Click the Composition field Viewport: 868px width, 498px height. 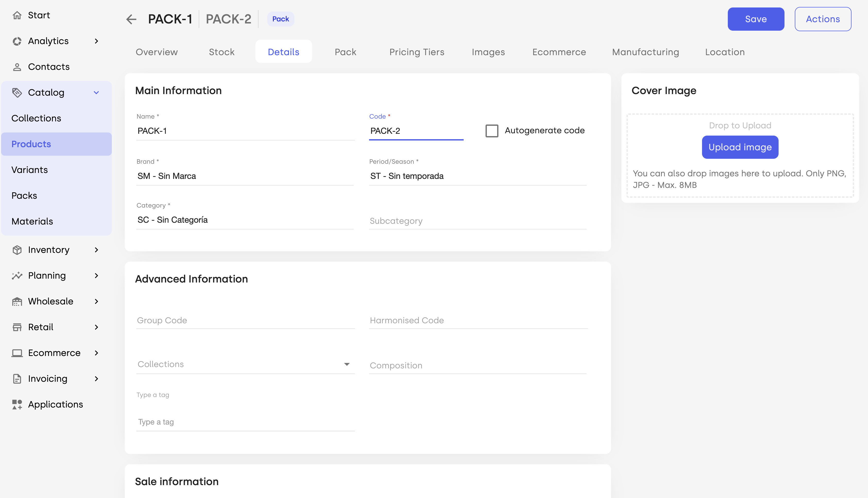[478, 366]
